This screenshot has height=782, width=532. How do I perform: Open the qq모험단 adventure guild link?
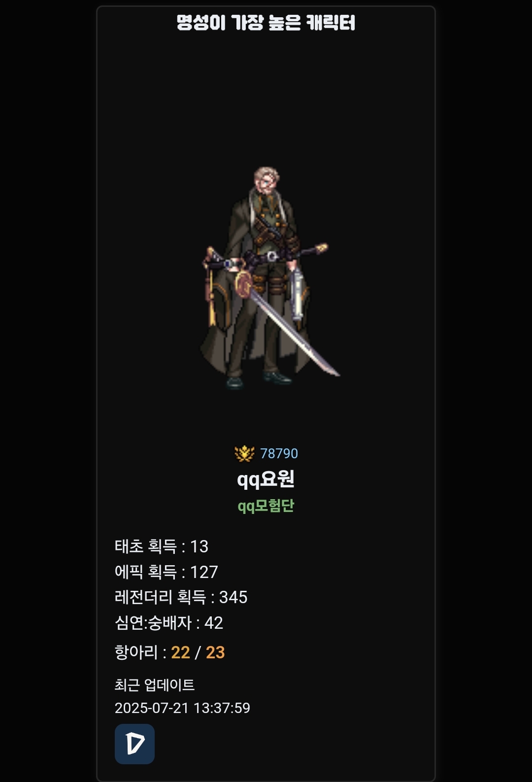pyautogui.click(x=266, y=506)
